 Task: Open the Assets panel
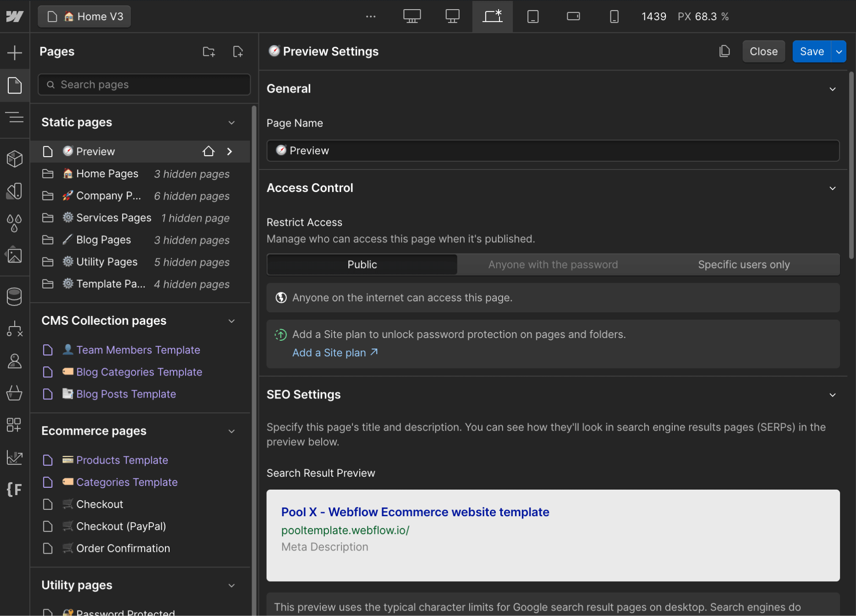(15, 255)
